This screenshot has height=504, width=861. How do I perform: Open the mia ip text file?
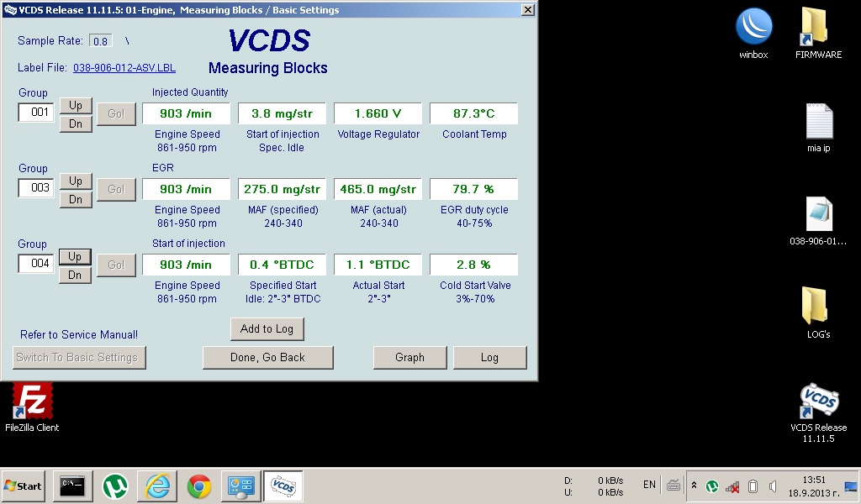pos(818,122)
